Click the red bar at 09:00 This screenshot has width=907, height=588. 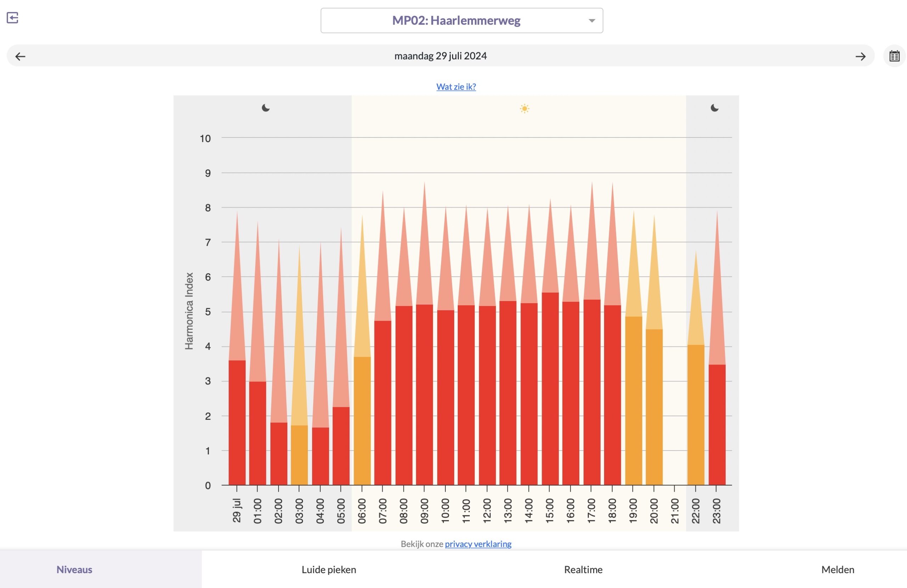424,394
